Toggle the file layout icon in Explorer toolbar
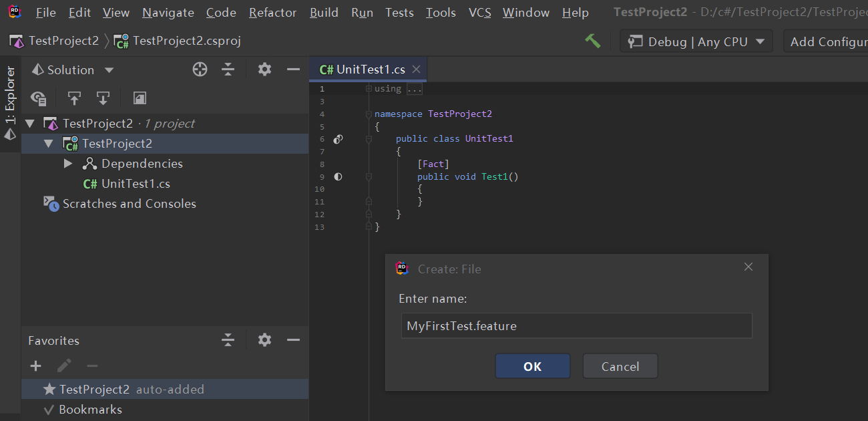The height and width of the screenshot is (421, 868). [x=140, y=99]
